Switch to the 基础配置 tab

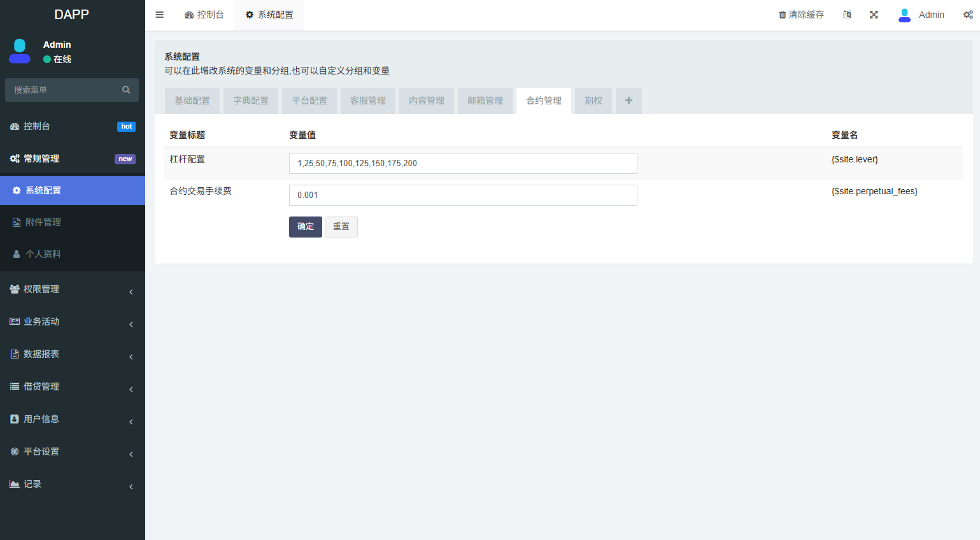point(192,101)
